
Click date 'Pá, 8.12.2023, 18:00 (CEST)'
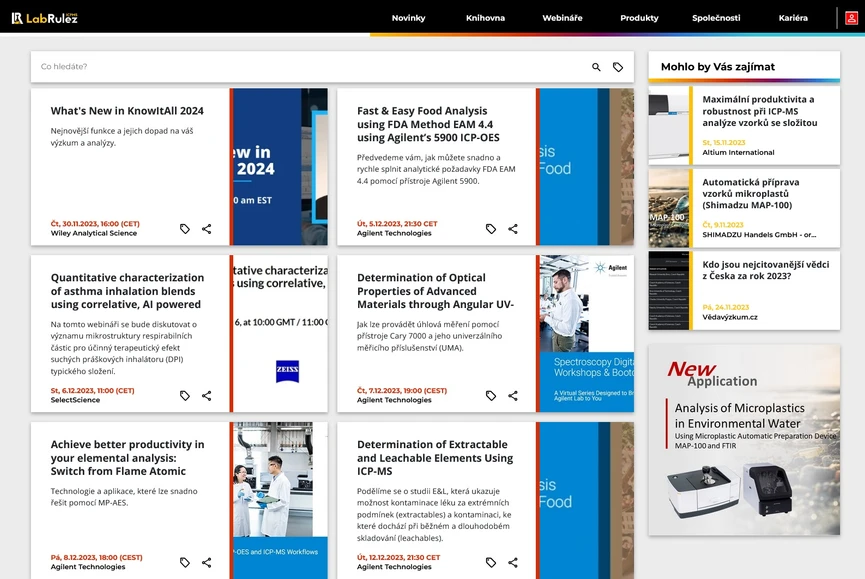pos(97,557)
